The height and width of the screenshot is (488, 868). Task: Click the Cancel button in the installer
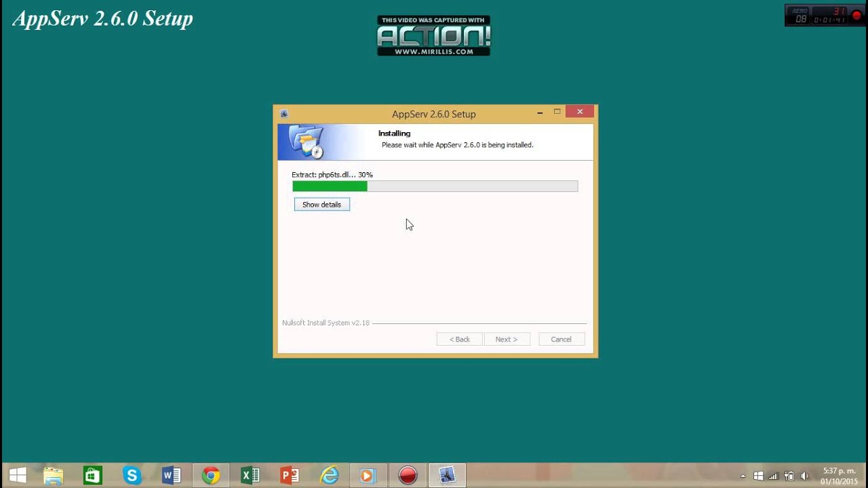(561, 339)
